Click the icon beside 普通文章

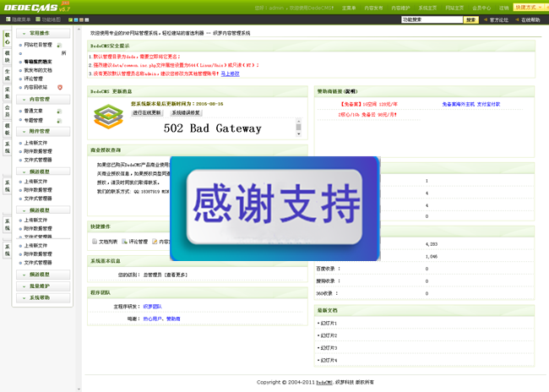pos(59,111)
